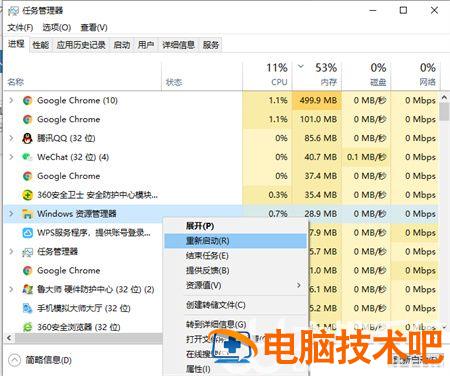The height and width of the screenshot is (376, 450).
Task: Click the vertical scrollbar up arrow
Action: (x=444, y=98)
